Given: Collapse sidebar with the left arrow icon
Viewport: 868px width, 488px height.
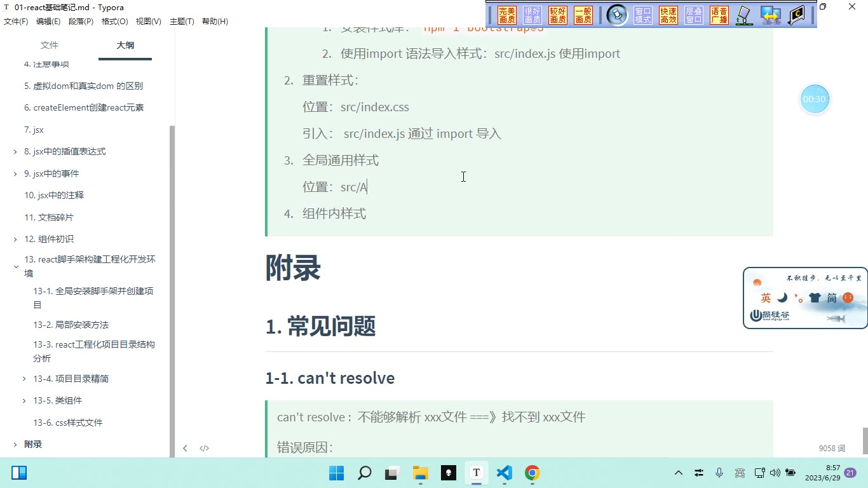Looking at the screenshot, I should tap(185, 448).
